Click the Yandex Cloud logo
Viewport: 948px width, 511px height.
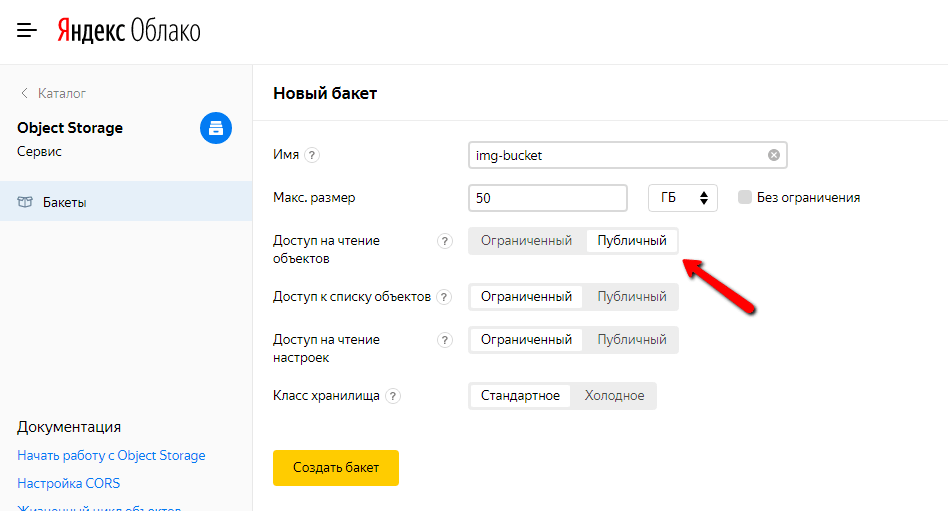[x=128, y=31]
